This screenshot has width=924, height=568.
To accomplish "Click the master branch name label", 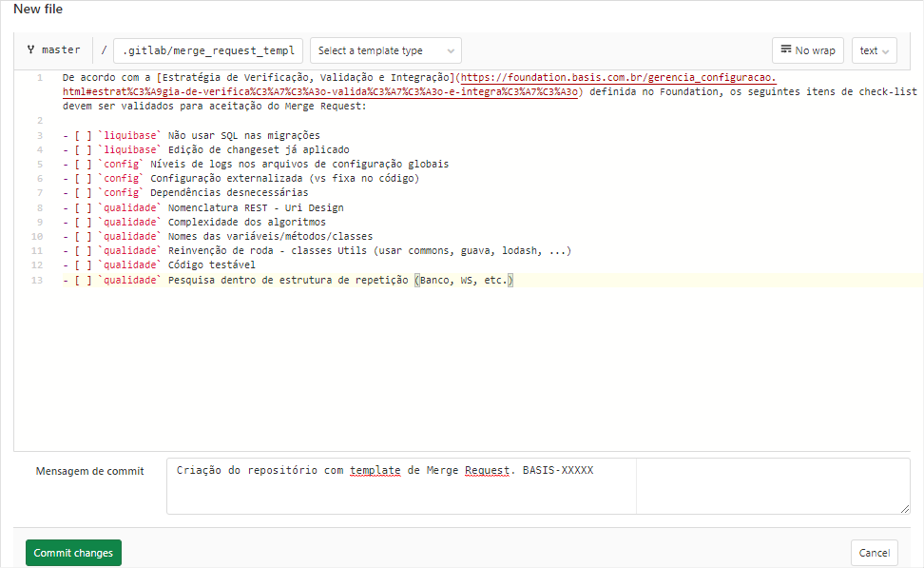I will pyautogui.click(x=62, y=49).
